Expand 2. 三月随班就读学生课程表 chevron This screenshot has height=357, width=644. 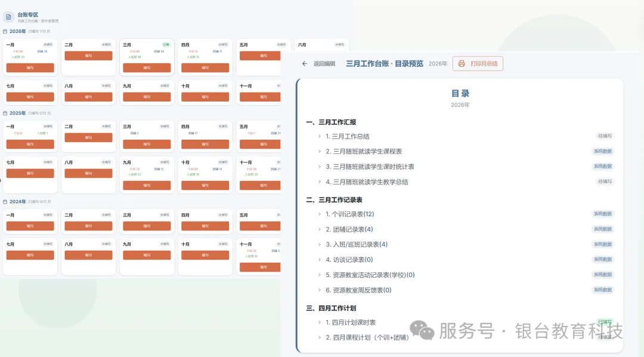(320, 152)
